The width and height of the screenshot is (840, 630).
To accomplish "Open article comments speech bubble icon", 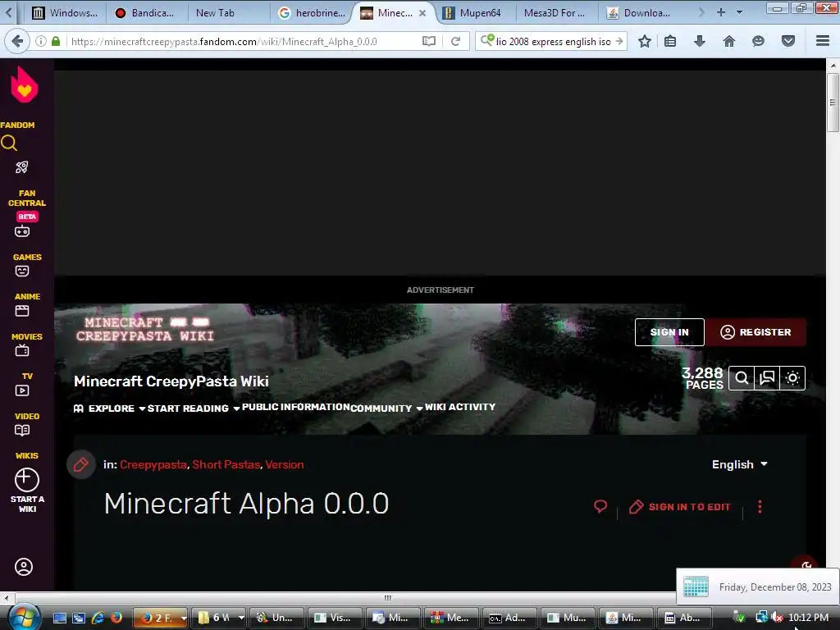I will 600,506.
